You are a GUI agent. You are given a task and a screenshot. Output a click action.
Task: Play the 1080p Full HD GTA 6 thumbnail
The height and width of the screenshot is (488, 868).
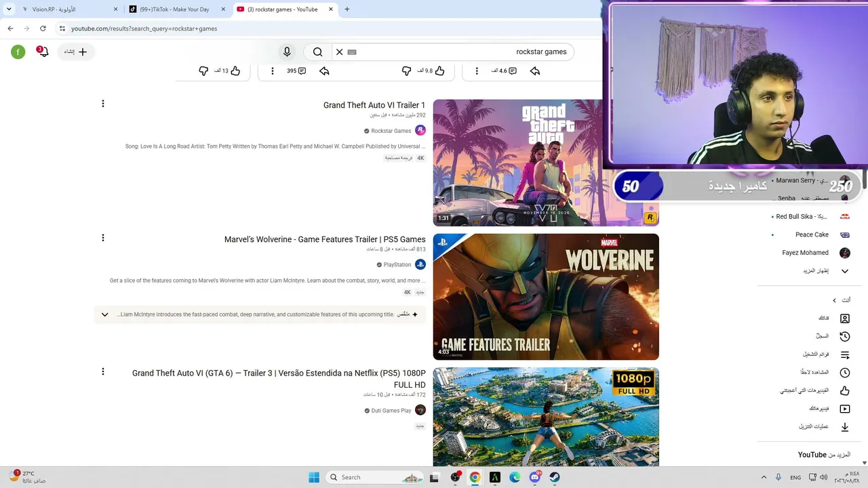[x=546, y=417]
